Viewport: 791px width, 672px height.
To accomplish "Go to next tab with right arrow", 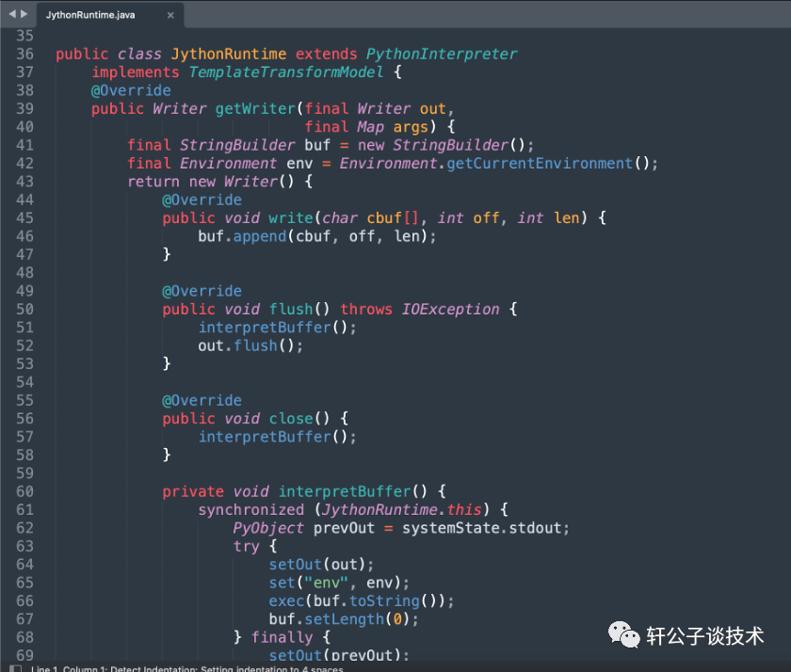I will (24, 14).
